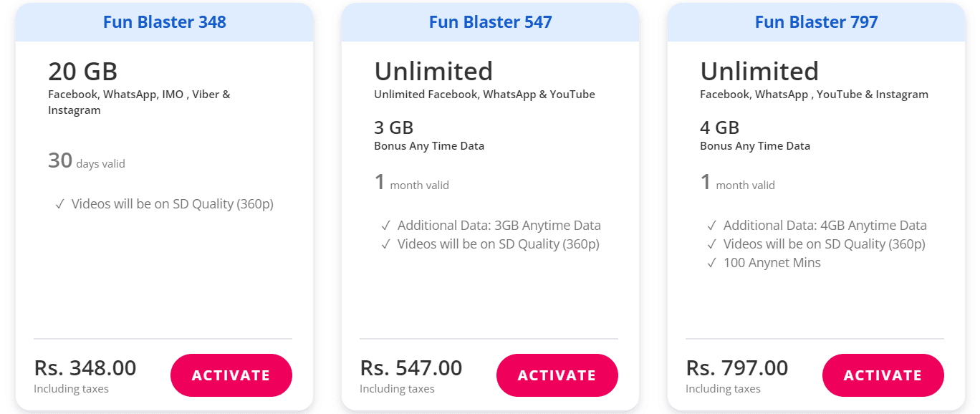Open the Fun Blaster 348 plan header

point(163,21)
